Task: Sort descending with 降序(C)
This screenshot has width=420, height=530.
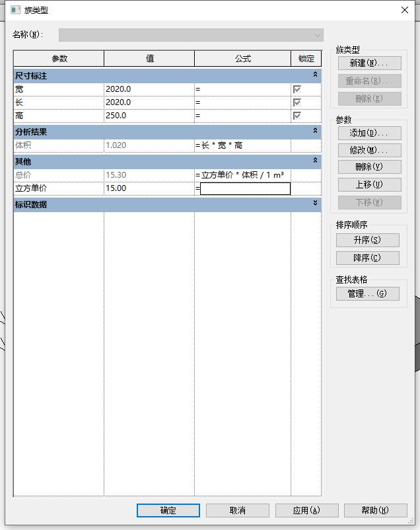Action: [368, 258]
